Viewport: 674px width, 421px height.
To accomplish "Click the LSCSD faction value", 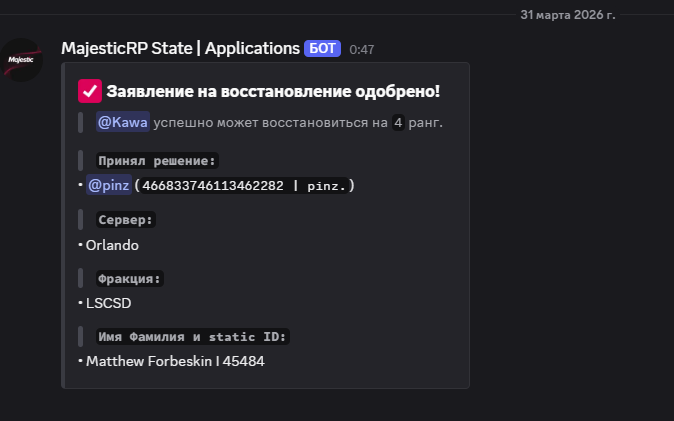I will [x=108, y=302].
